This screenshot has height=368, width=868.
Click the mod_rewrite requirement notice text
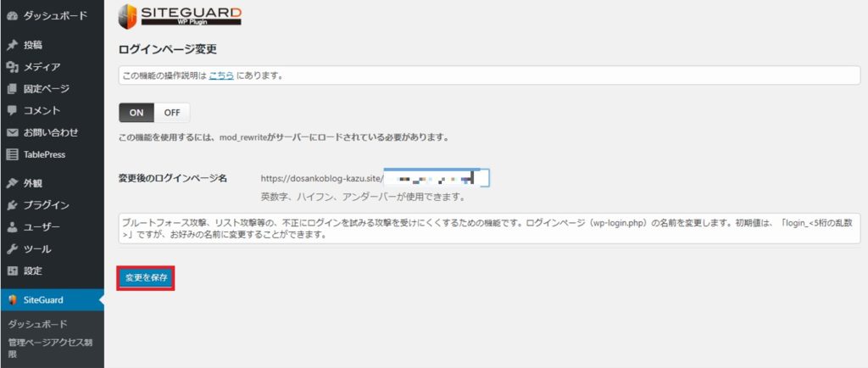point(283,137)
